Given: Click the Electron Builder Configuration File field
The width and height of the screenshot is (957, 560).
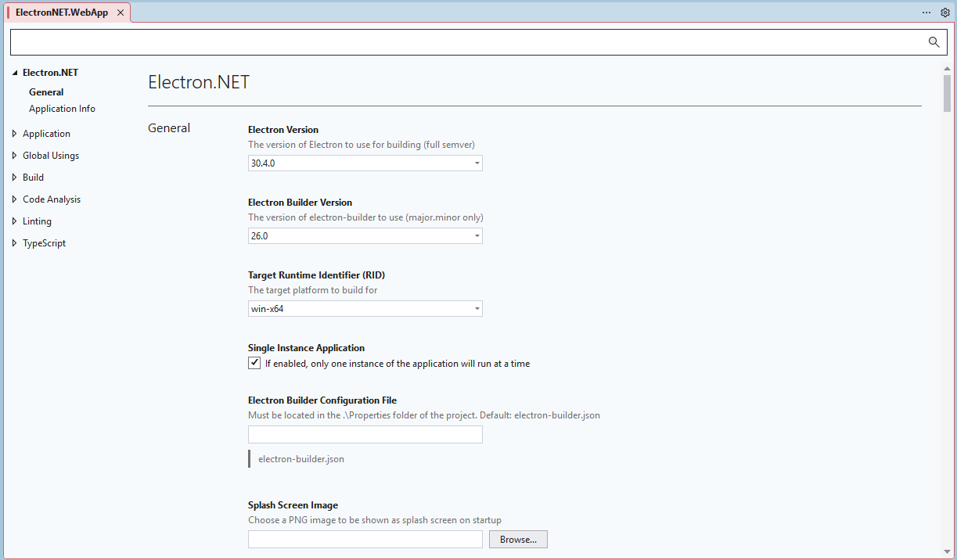Looking at the screenshot, I should 365,434.
